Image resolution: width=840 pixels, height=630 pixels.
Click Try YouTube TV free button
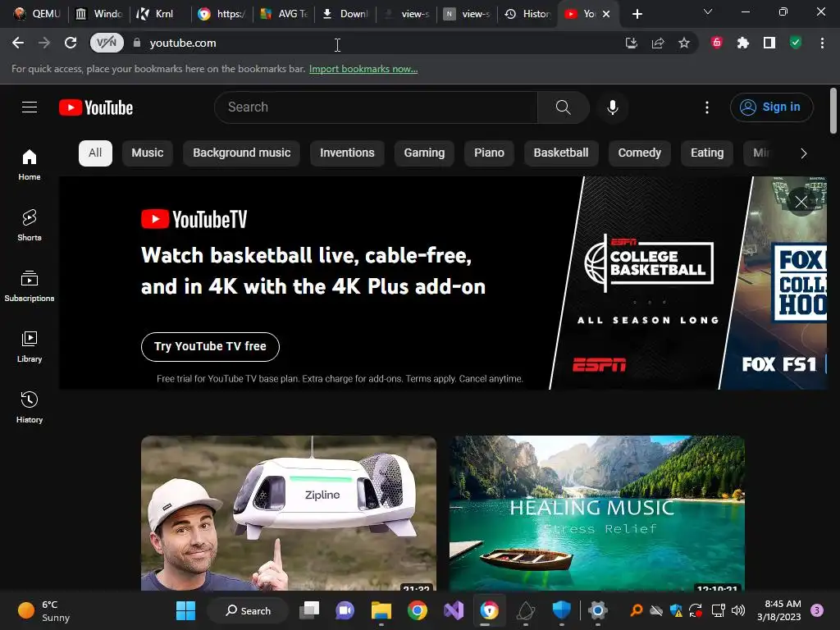(210, 347)
